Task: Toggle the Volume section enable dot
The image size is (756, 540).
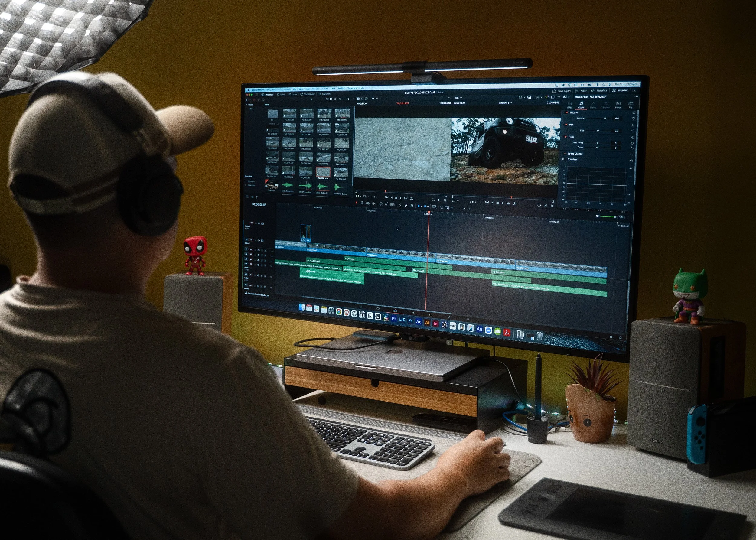Action: point(567,112)
